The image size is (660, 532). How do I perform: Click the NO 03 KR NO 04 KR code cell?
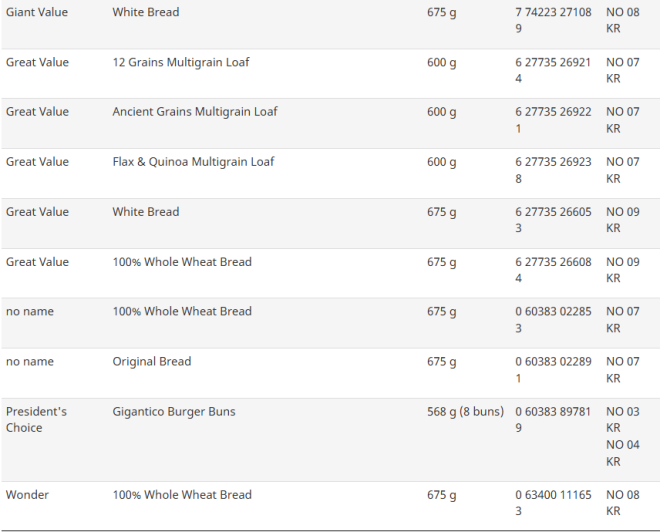(622, 436)
